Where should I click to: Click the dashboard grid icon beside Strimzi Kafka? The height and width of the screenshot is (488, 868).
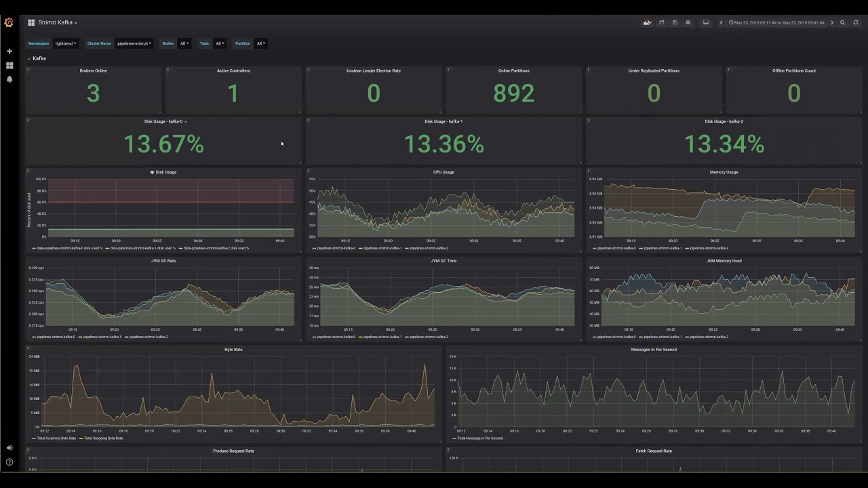[x=31, y=22]
